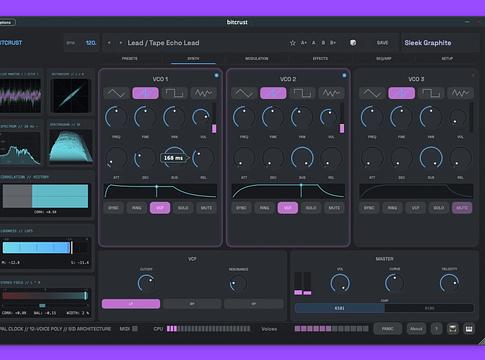Go to next preset with right arrow
The width and height of the screenshot is (485, 360).
pos(121,43)
